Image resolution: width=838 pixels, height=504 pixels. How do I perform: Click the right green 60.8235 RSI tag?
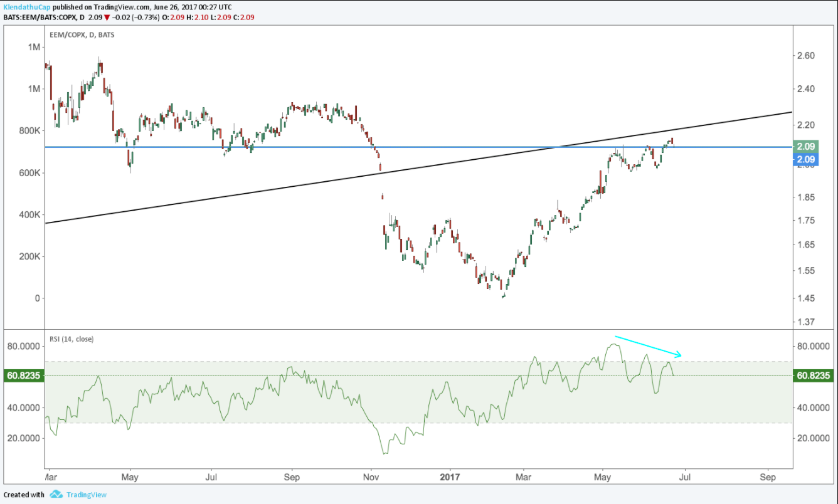click(814, 375)
